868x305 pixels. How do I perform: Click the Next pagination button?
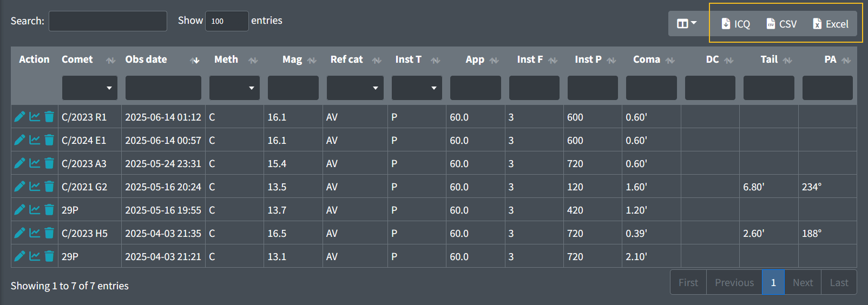coord(803,282)
